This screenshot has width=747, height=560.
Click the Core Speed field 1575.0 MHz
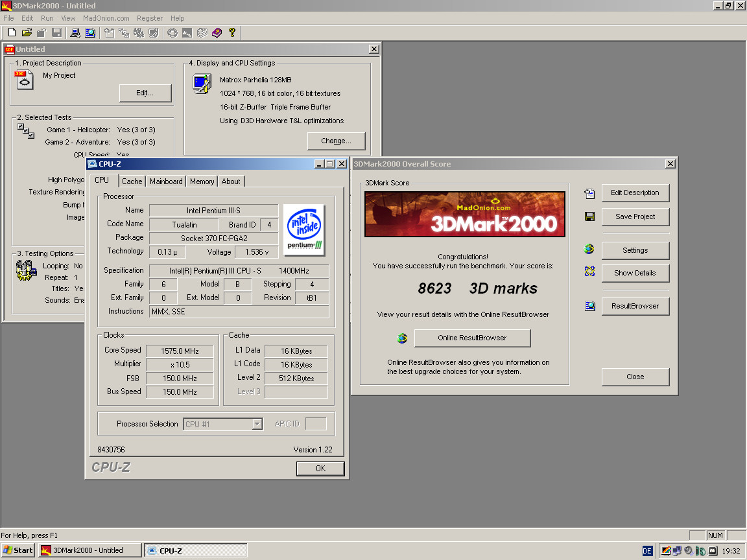coord(180,351)
